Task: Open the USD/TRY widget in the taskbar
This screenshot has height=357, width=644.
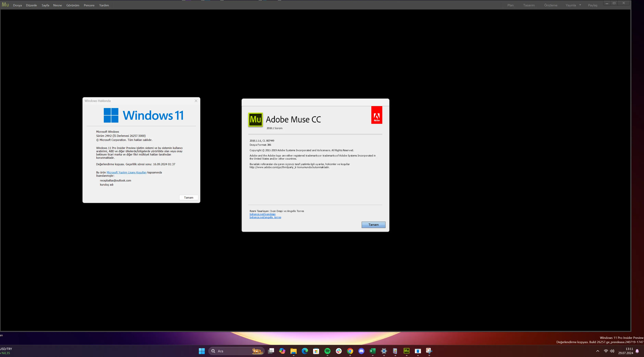Action: [x=6, y=351]
